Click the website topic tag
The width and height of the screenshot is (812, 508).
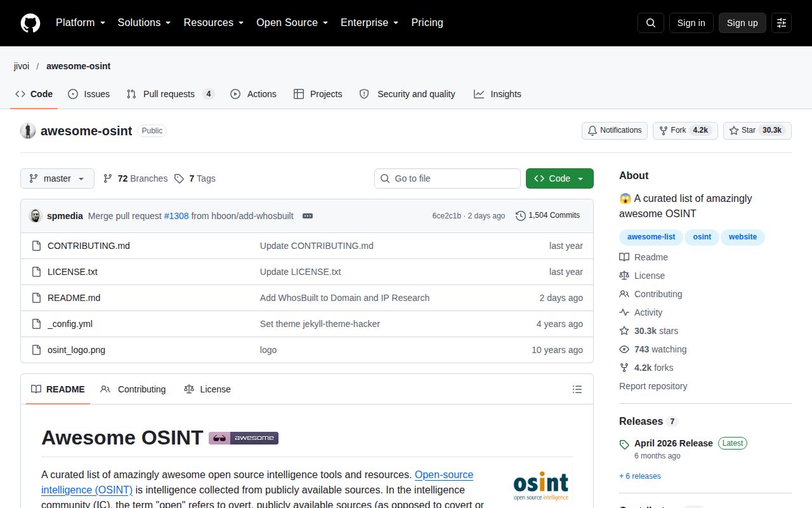click(743, 237)
